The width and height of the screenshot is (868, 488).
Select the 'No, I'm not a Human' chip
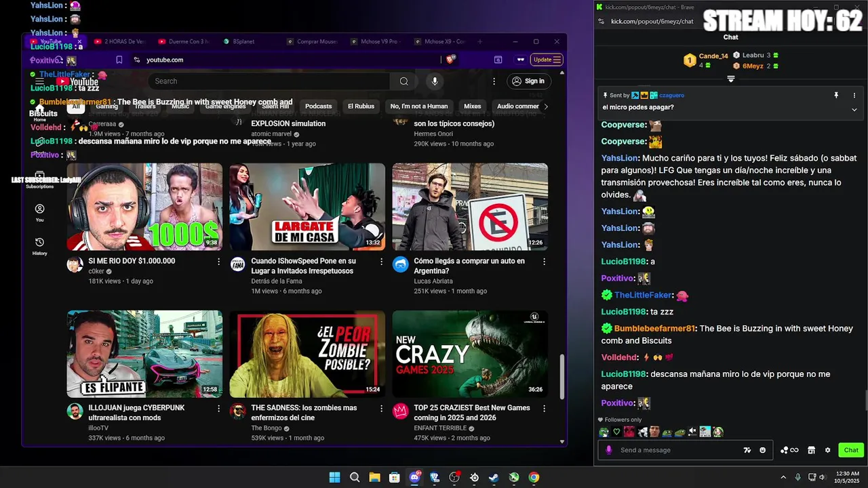(x=419, y=106)
